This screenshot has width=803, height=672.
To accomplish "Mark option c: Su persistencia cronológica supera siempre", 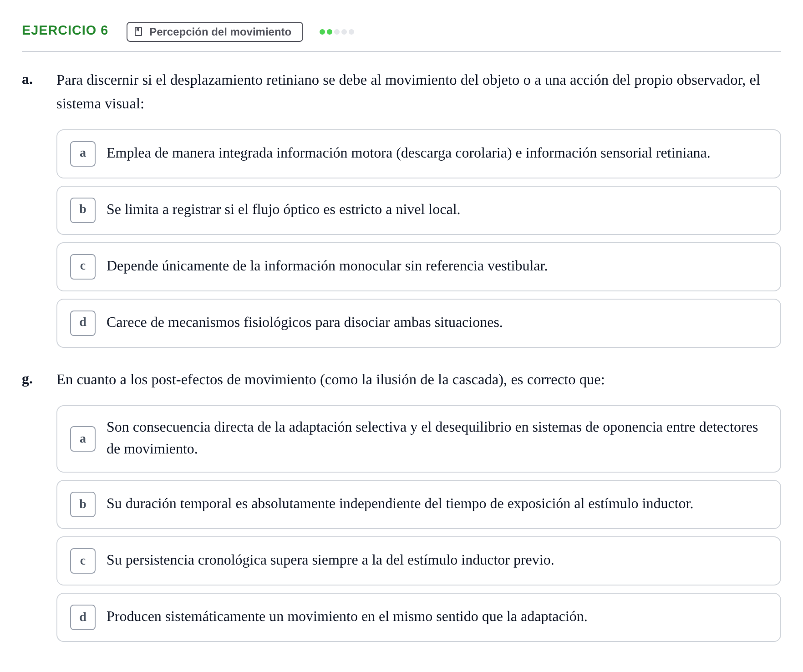I will point(418,561).
